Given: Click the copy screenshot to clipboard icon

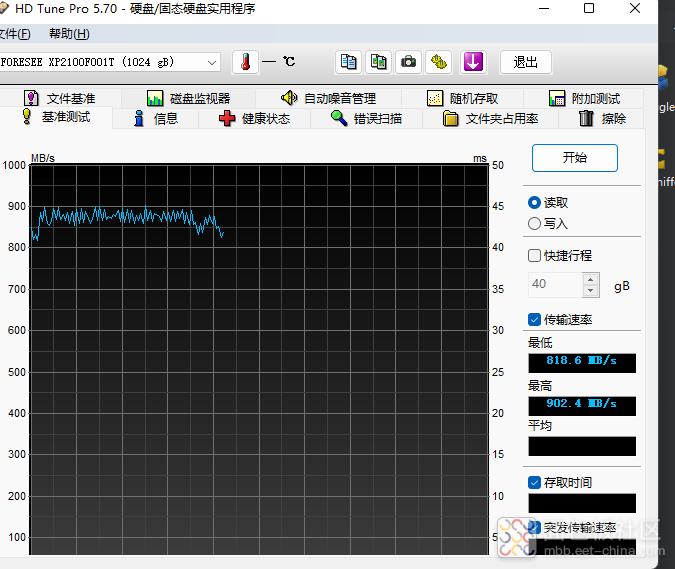Looking at the screenshot, I should click(378, 62).
